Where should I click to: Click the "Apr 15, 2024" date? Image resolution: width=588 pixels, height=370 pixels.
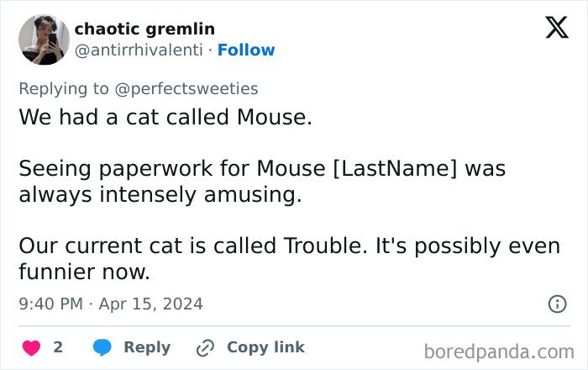[x=150, y=304]
